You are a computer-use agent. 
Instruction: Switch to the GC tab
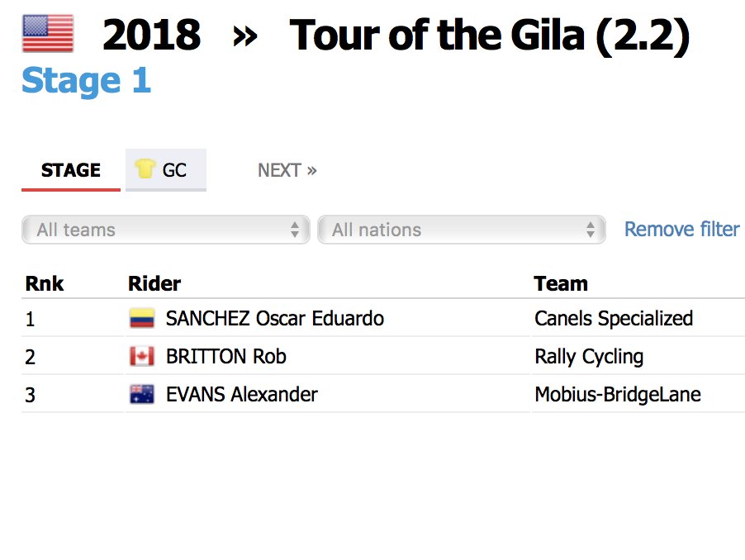(174, 170)
